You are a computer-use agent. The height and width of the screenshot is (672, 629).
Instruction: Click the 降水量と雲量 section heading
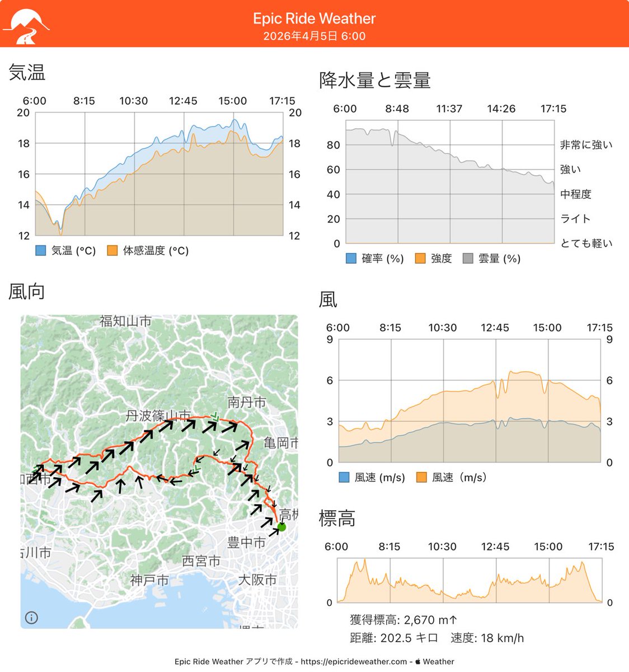375,81
